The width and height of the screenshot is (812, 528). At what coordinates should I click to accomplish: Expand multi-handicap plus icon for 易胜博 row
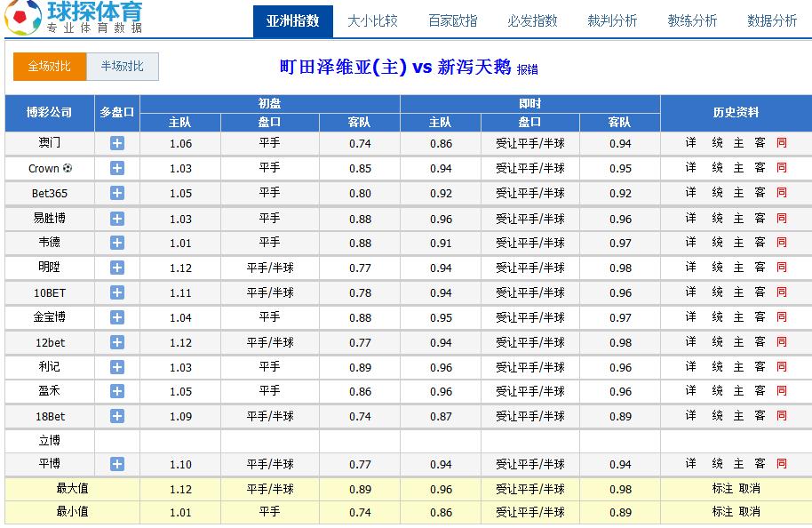point(117,219)
